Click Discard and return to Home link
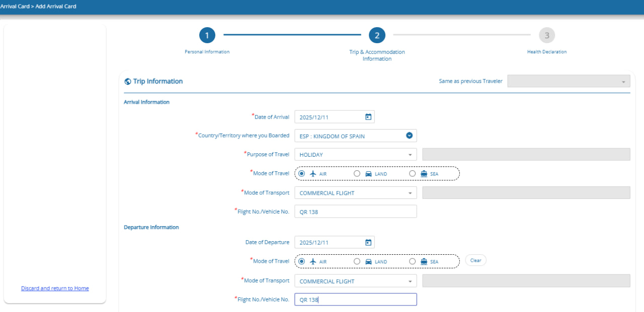Screen dimensions: 644x312 click(55, 288)
